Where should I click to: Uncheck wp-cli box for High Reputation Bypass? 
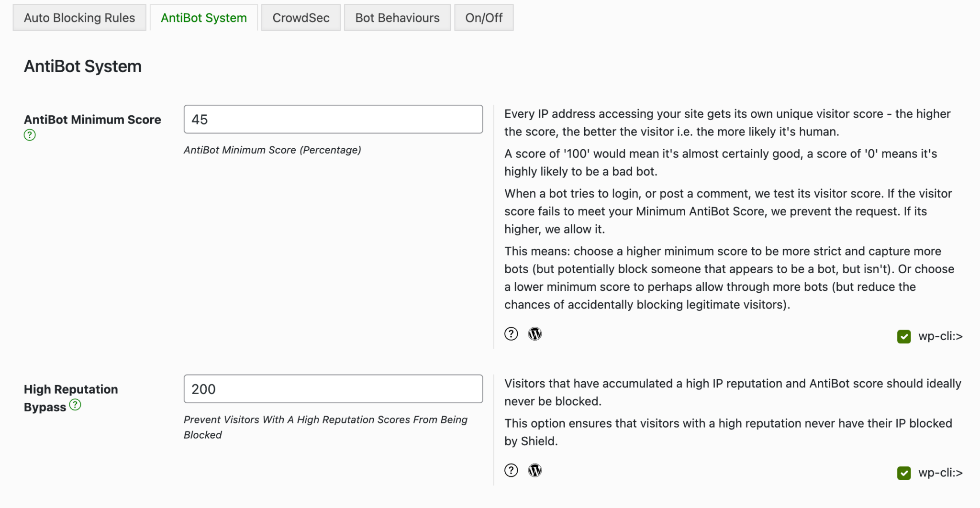tap(903, 473)
